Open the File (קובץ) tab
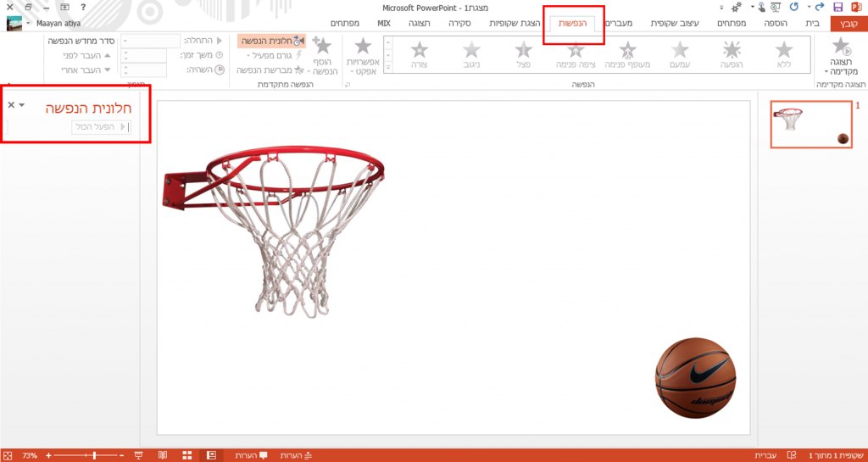Image resolution: width=868 pixels, height=462 pixels. coord(848,23)
